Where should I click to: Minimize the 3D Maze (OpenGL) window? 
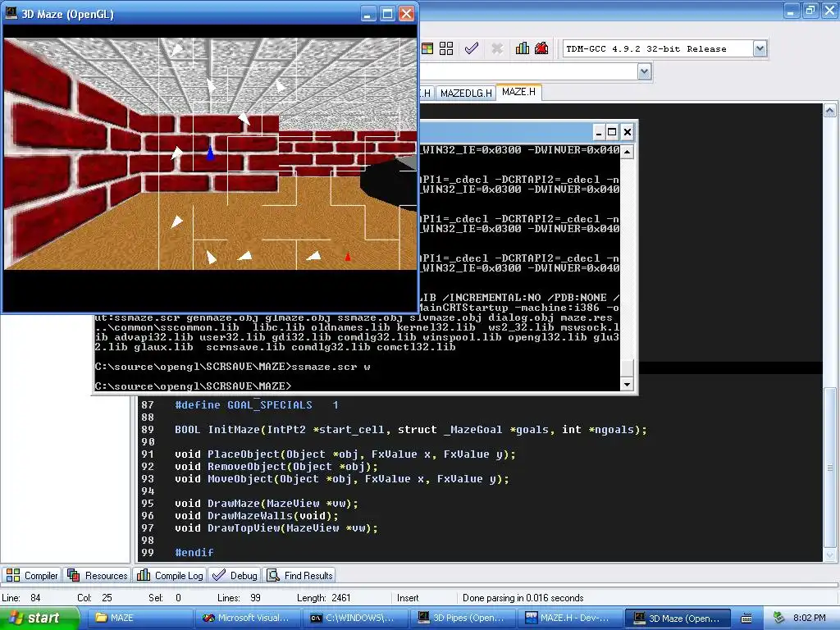367,14
